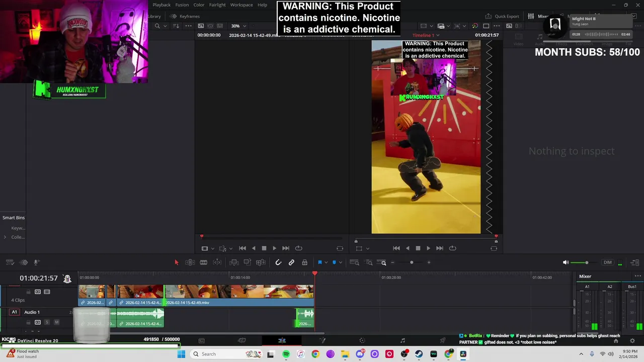Adjust the monitor volume slider

click(587, 262)
